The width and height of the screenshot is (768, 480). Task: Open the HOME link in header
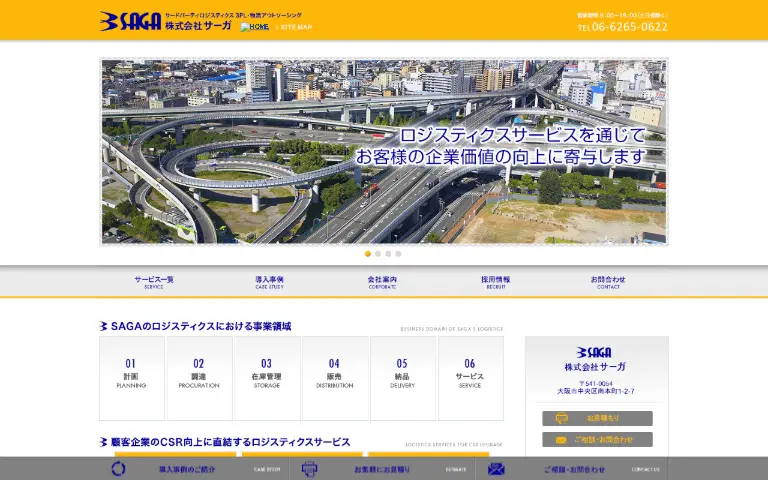255,27
